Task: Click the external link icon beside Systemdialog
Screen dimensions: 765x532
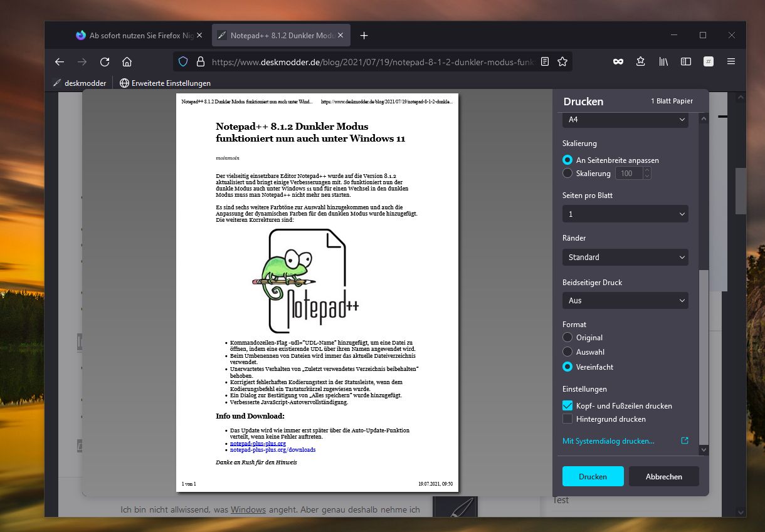Action: pyautogui.click(x=685, y=441)
